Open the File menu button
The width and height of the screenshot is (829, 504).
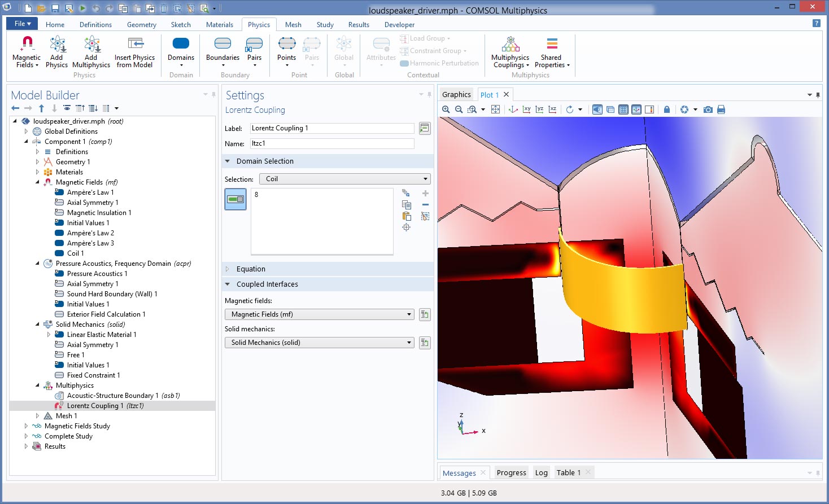22,24
